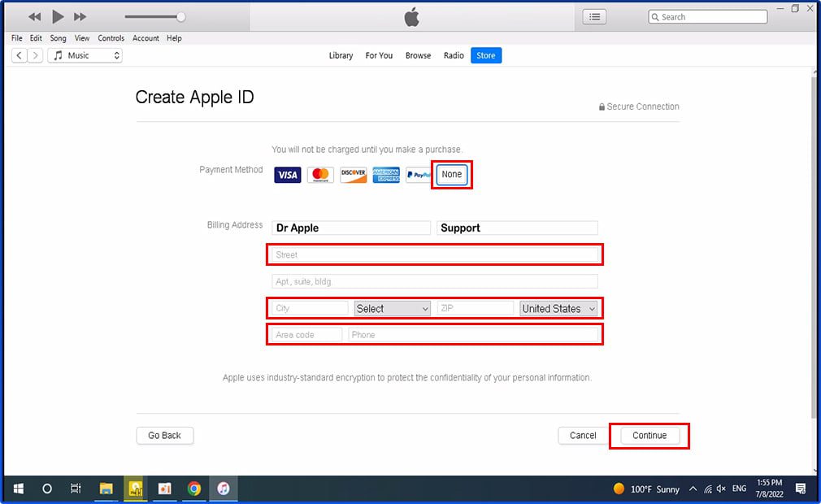Screen dimensions: 821x504
Task: Open the Account menu
Action: tap(146, 38)
